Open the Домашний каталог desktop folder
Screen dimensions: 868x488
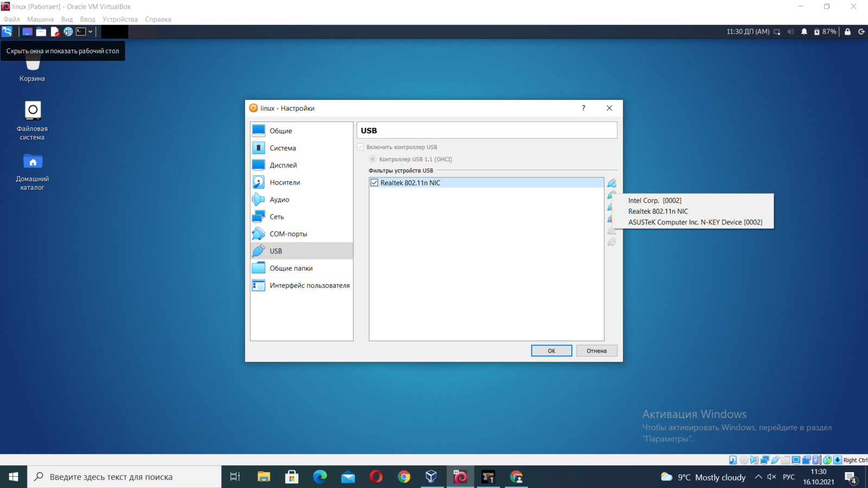32,171
